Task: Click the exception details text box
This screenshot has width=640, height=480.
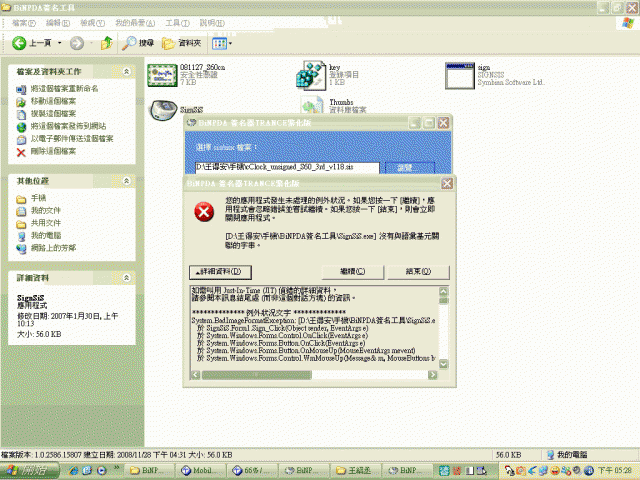Action: click(314, 328)
